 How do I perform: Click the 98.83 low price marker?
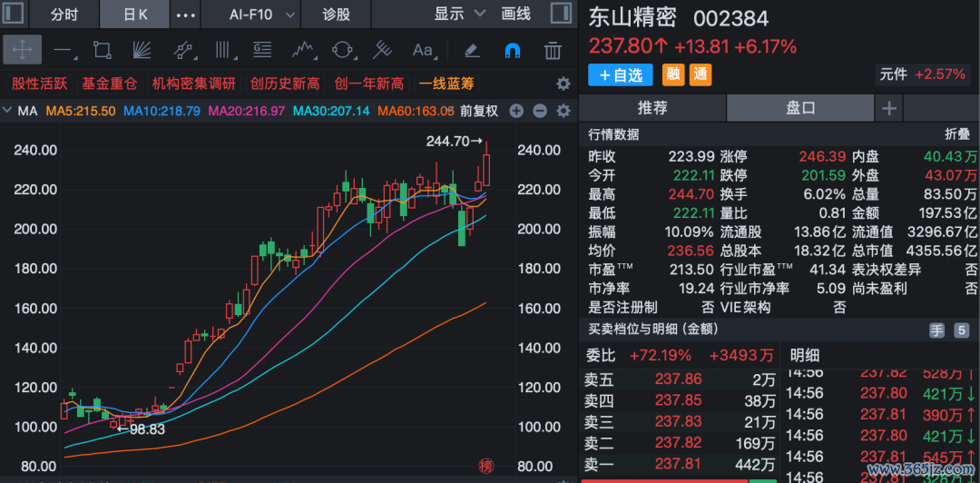pos(141,429)
